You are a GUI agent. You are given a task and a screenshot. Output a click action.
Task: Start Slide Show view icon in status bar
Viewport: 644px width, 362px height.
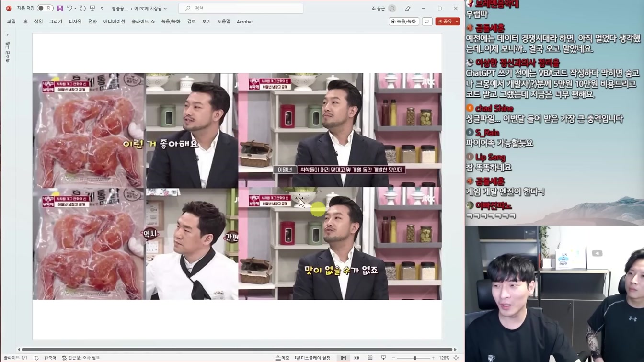click(383, 358)
